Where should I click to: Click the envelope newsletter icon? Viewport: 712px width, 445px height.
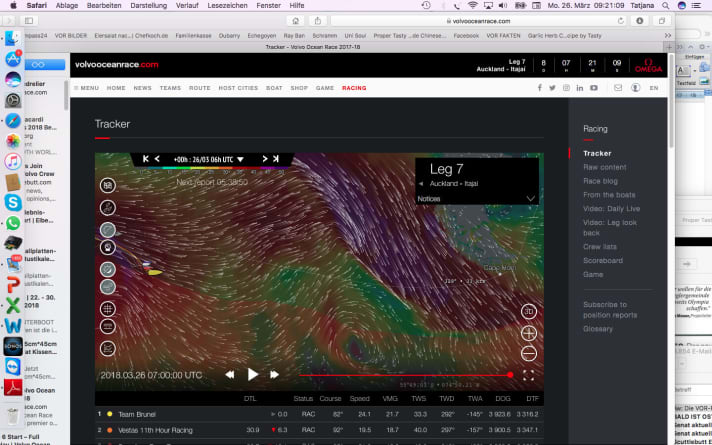(x=618, y=88)
